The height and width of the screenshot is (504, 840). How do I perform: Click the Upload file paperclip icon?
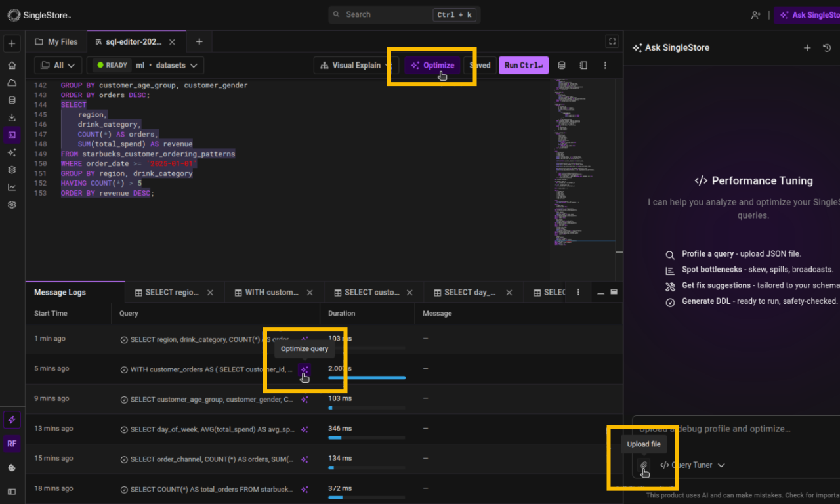pos(644,465)
